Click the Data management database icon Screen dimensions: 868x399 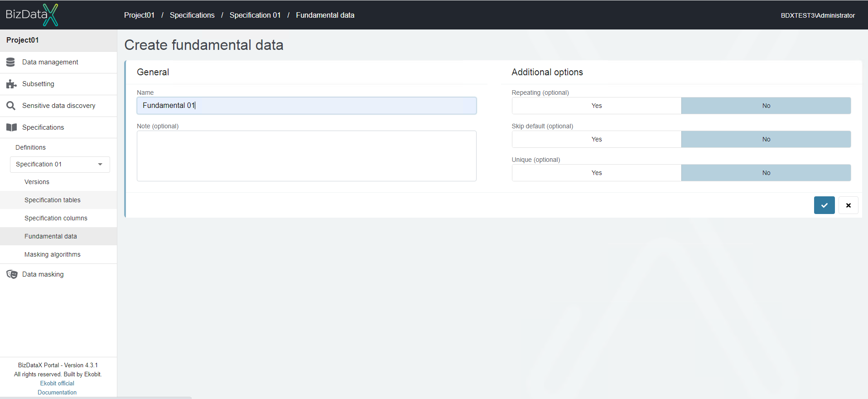click(11, 62)
